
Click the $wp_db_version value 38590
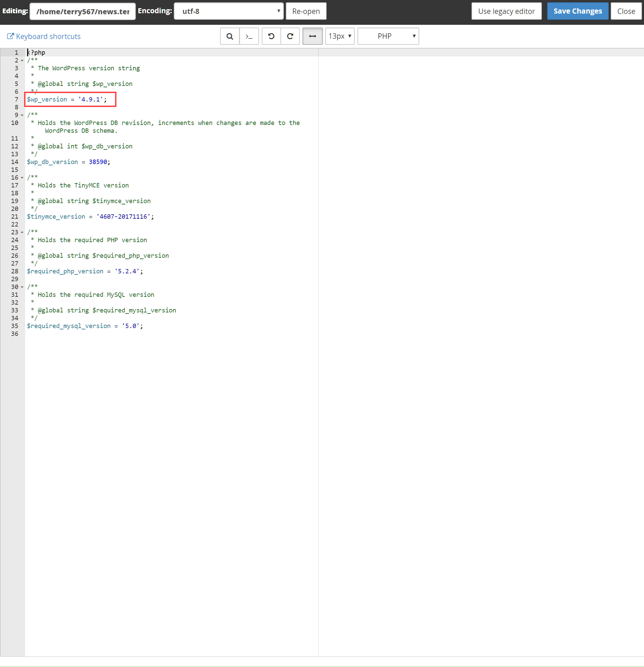(x=98, y=162)
